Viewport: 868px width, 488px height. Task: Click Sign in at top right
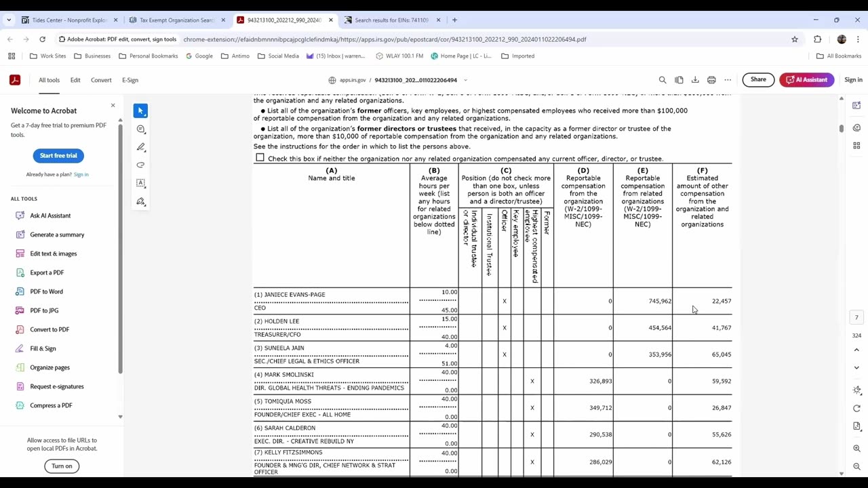[x=853, y=80]
